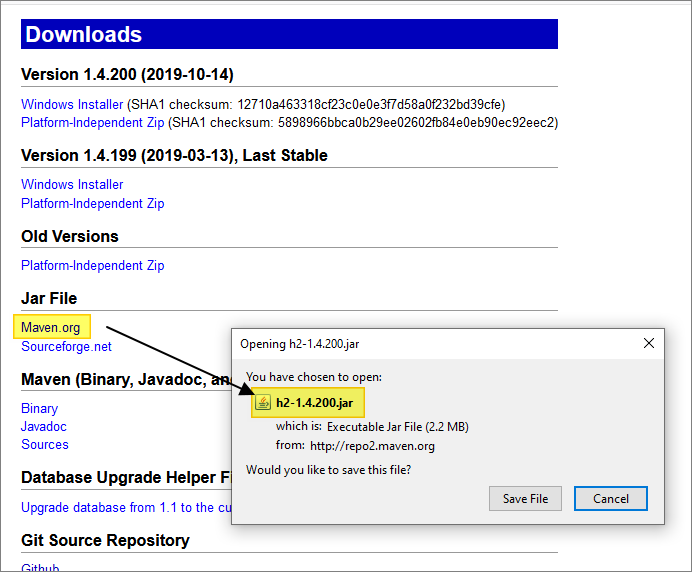Screen dimensions: 692x572
Task: Open the Sourceforge.net jar file link
Action: click(66, 346)
